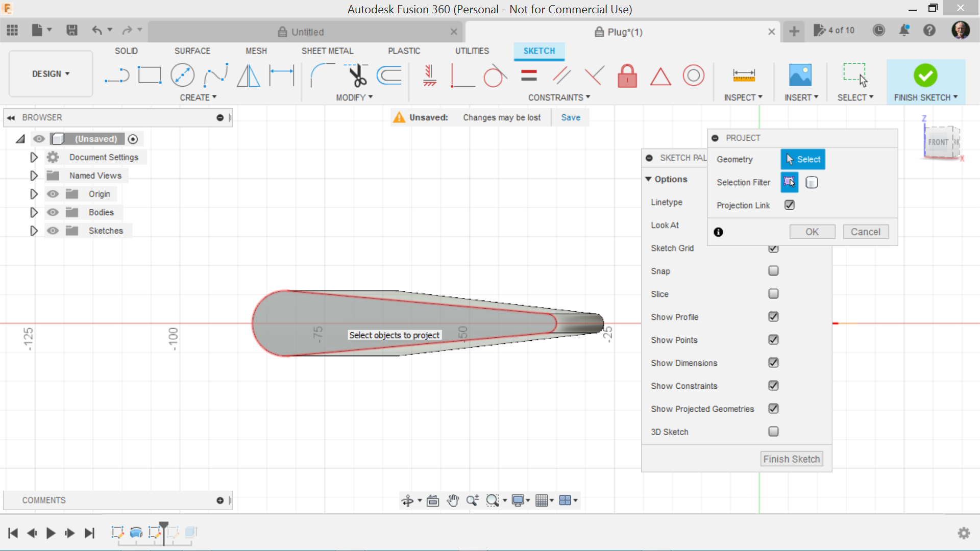
Task: Enable the Snap checkbox
Action: click(773, 271)
